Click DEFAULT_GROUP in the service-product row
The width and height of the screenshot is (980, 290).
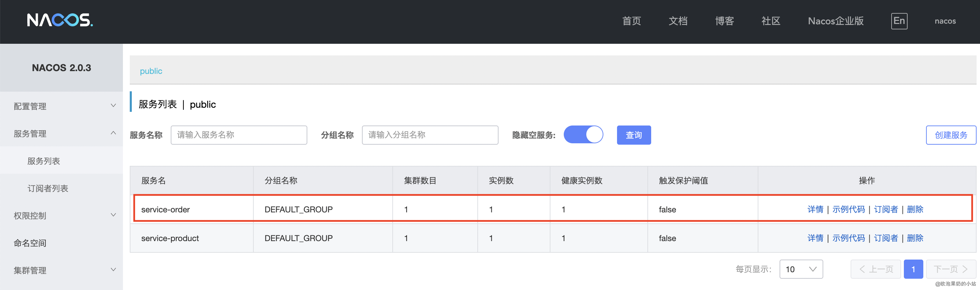299,238
